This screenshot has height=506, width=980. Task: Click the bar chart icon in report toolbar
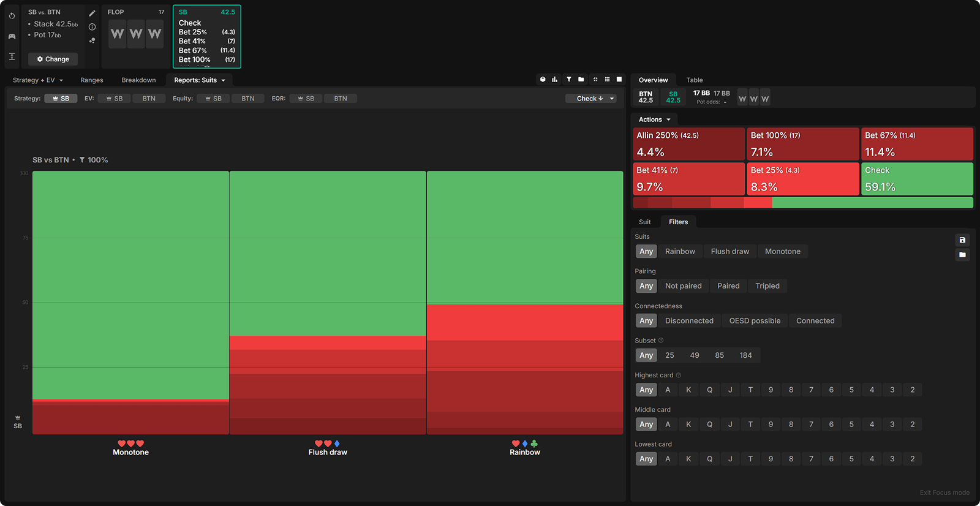(x=554, y=80)
